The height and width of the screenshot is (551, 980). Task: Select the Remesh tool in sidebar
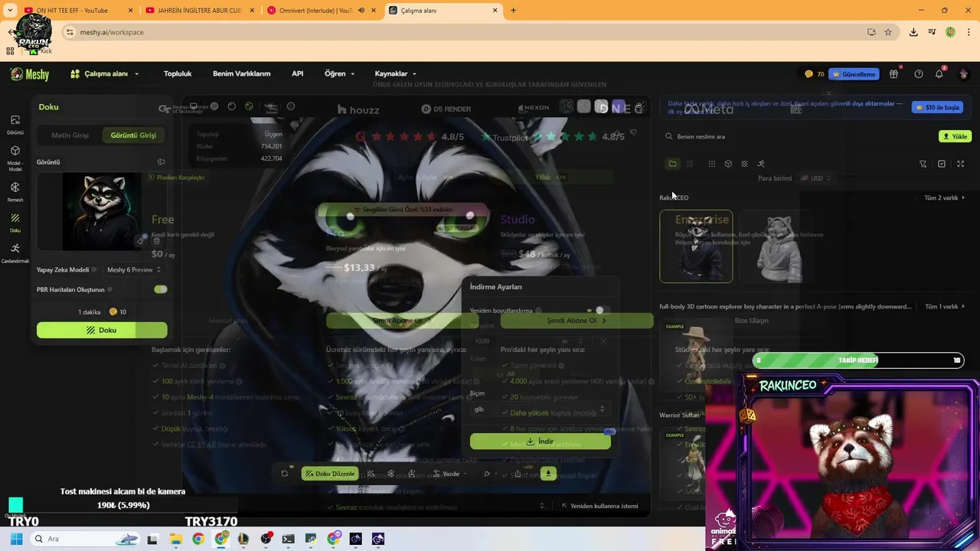pos(15,191)
